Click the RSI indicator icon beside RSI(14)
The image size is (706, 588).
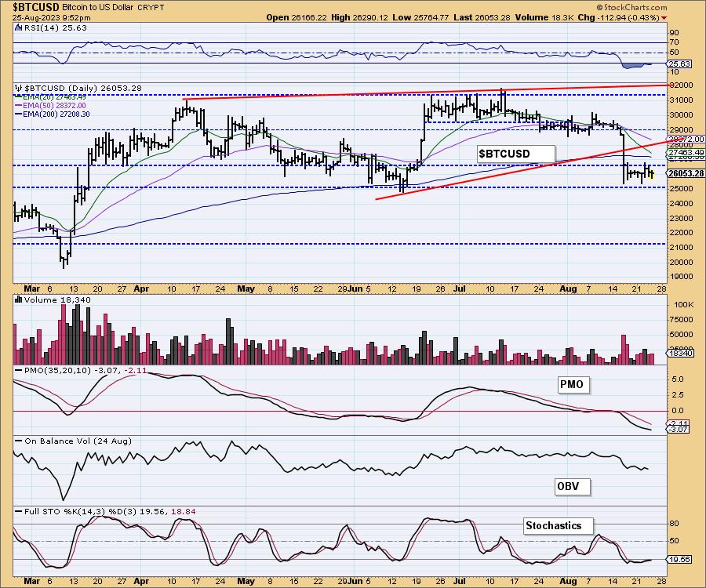(x=18, y=28)
